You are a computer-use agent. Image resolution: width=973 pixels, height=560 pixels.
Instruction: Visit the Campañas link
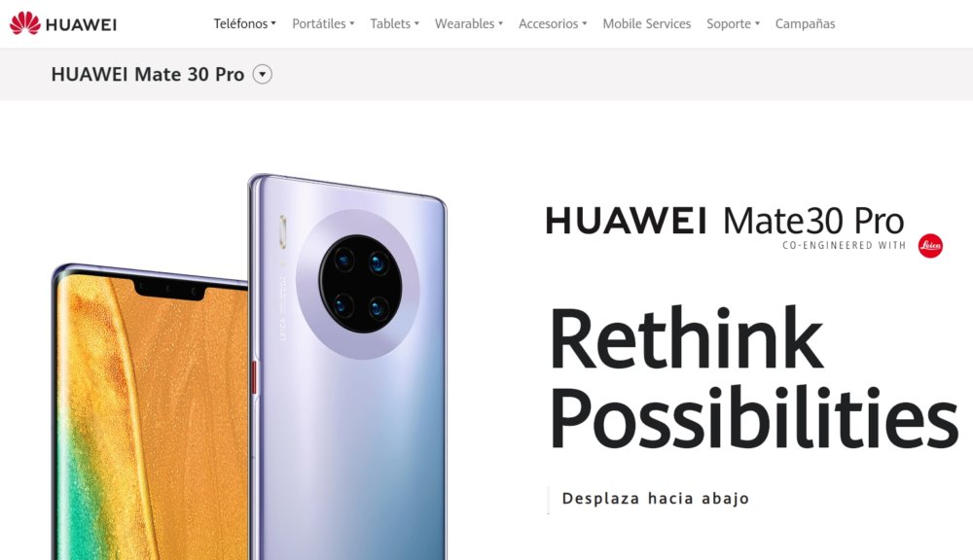805,23
